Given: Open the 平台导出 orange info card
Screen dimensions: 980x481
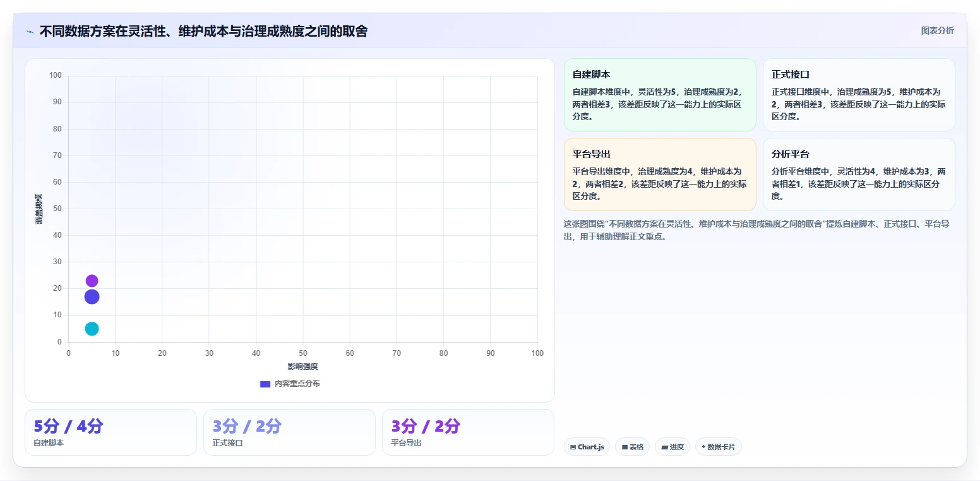Looking at the screenshot, I should (x=659, y=174).
